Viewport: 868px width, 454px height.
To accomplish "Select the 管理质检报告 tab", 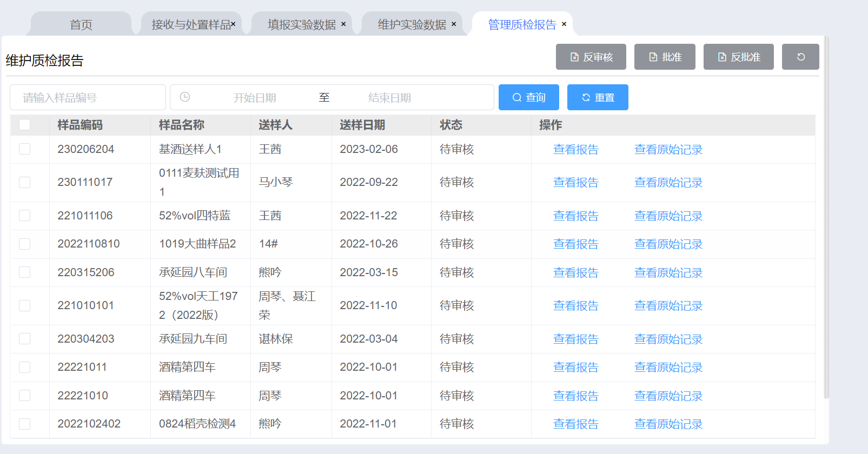I will [522, 24].
